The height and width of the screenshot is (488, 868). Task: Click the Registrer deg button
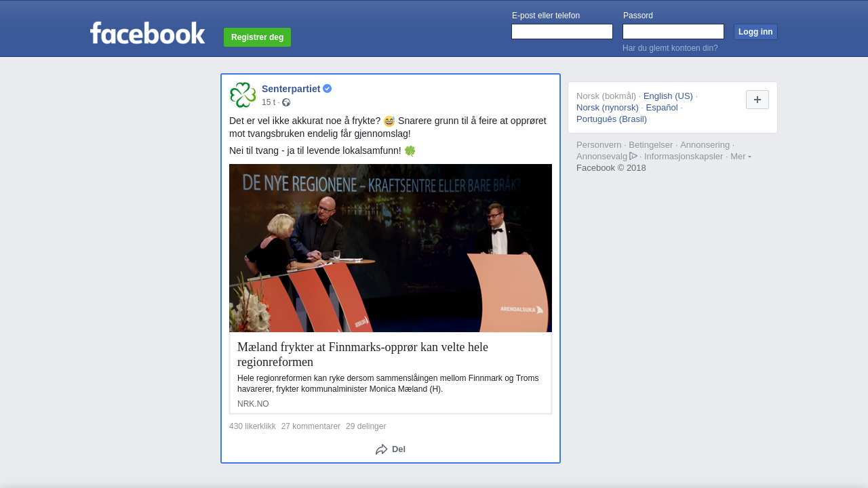[257, 37]
